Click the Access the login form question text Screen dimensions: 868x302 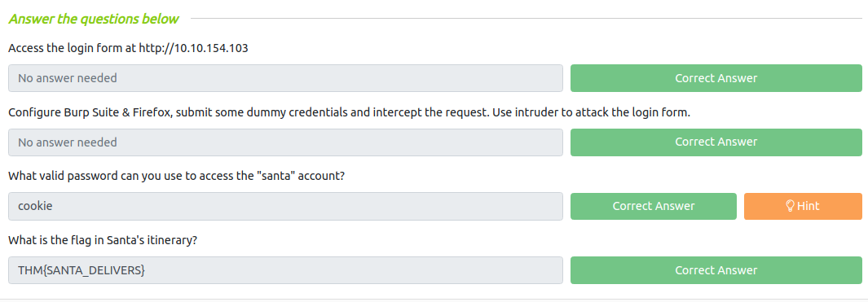click(x=129, y=48)
